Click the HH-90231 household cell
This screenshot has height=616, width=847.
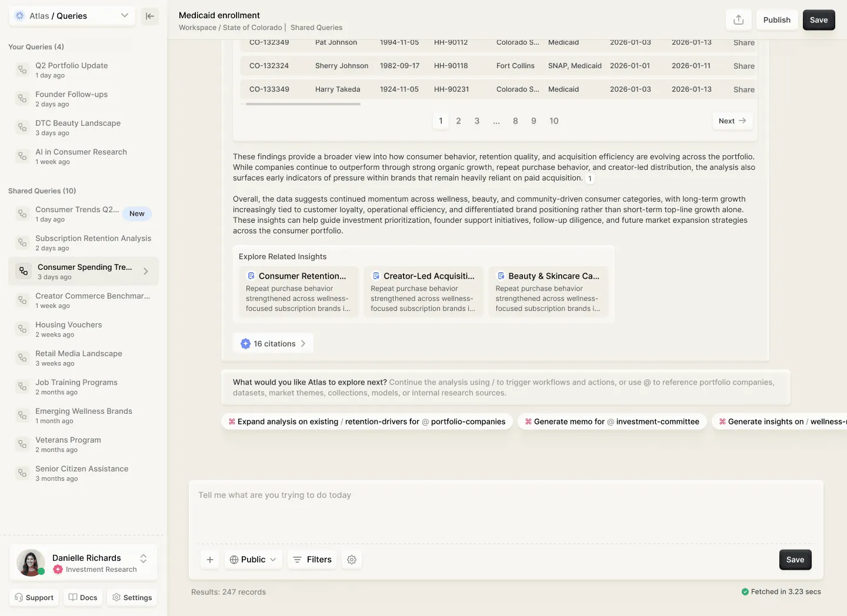pyautogui.click(x=452, y=89)
